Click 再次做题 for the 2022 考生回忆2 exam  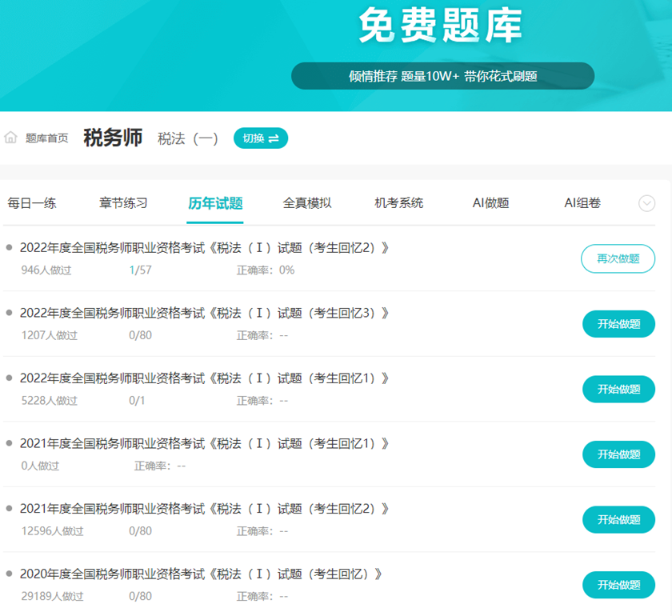coord(618,259)
